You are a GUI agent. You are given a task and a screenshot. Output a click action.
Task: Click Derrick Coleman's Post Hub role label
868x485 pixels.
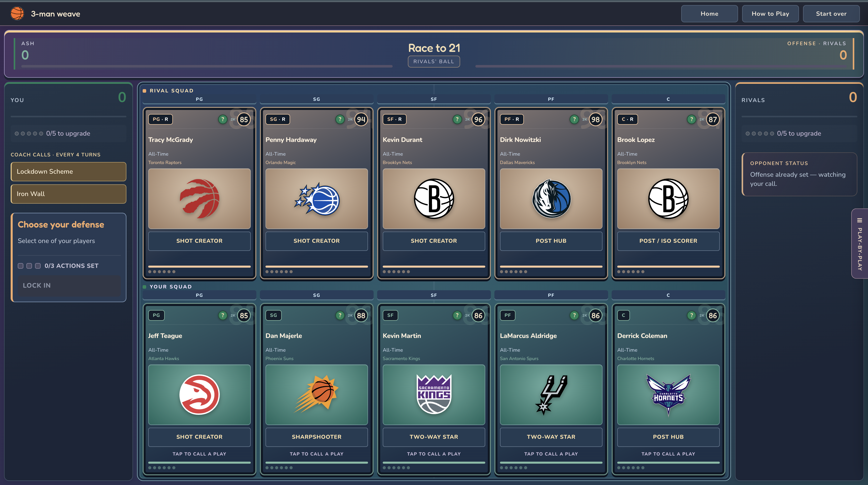tap(669, 437)
